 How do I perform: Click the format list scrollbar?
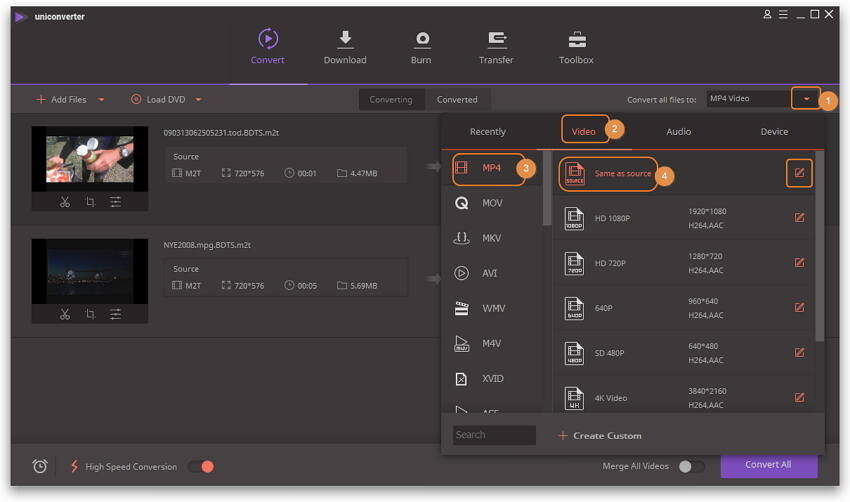point(546,189)
